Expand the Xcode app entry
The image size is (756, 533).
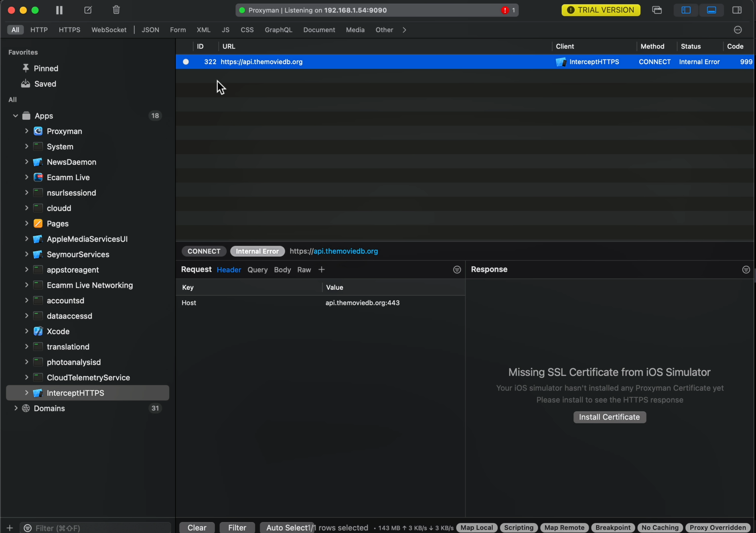coord(27,331)
